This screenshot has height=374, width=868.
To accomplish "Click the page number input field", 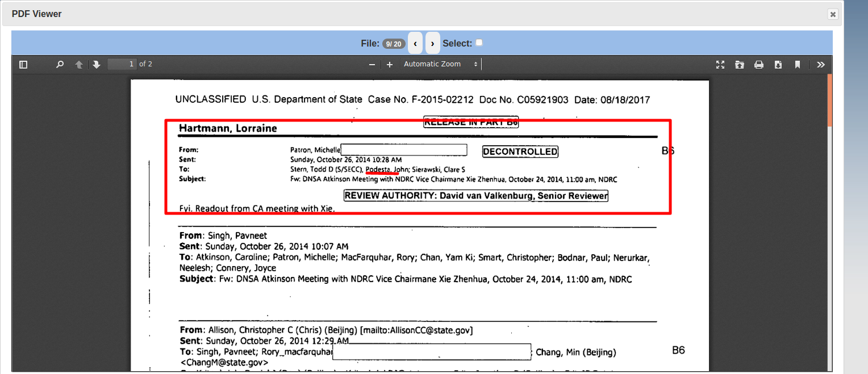I will pos(122,64).
